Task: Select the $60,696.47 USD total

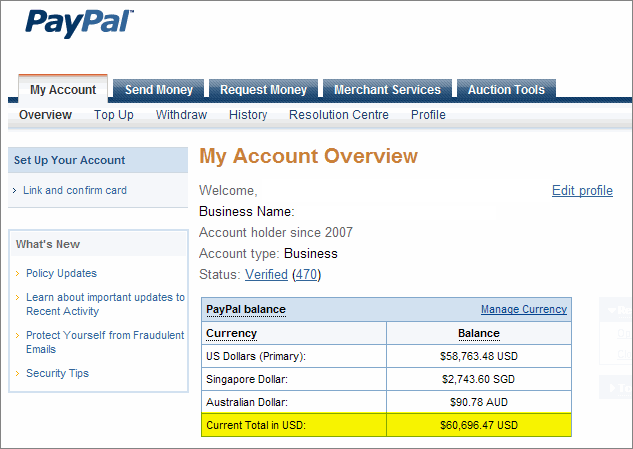Action: [x=479, y=425]
